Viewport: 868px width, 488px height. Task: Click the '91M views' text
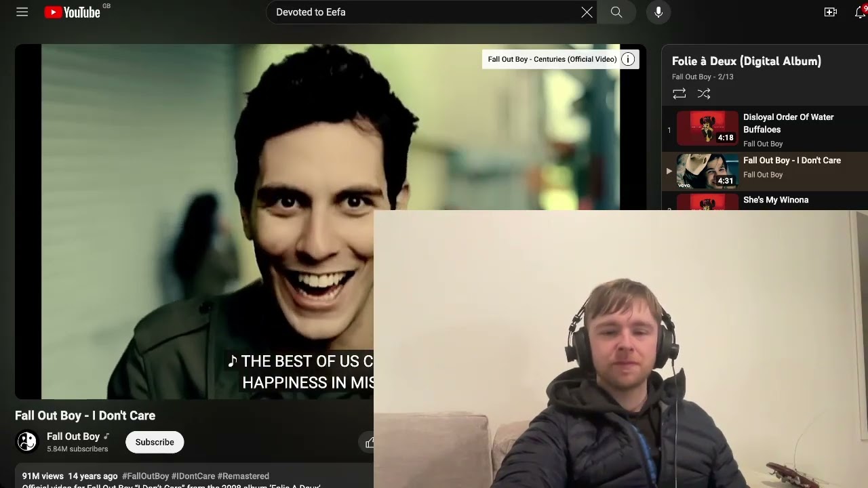pyautogui.click(x=43, y=476)
